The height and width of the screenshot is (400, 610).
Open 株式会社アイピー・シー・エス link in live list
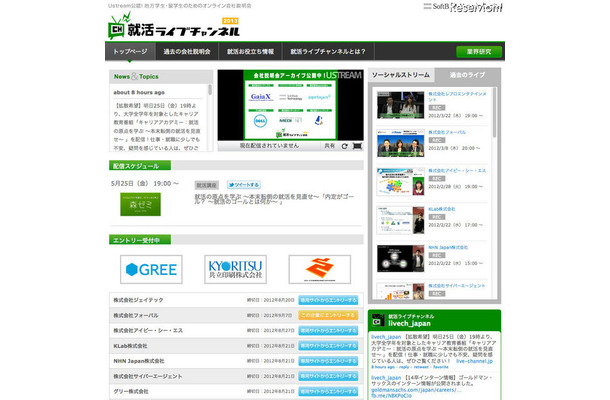point(457,170)
